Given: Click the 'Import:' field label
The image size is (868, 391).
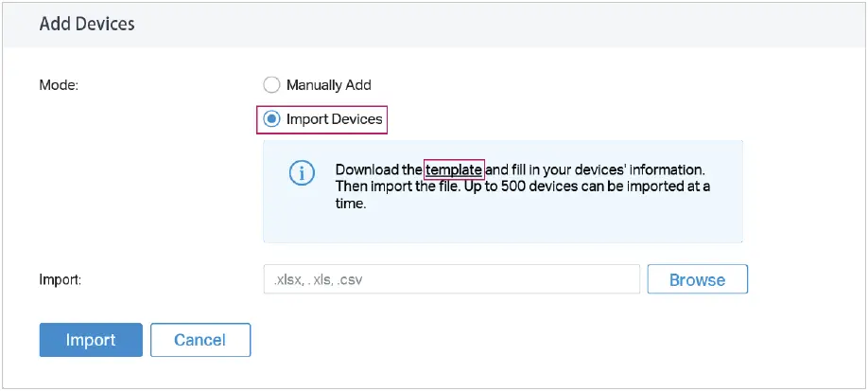Looking at the screenshot, I should pos(60,280).
